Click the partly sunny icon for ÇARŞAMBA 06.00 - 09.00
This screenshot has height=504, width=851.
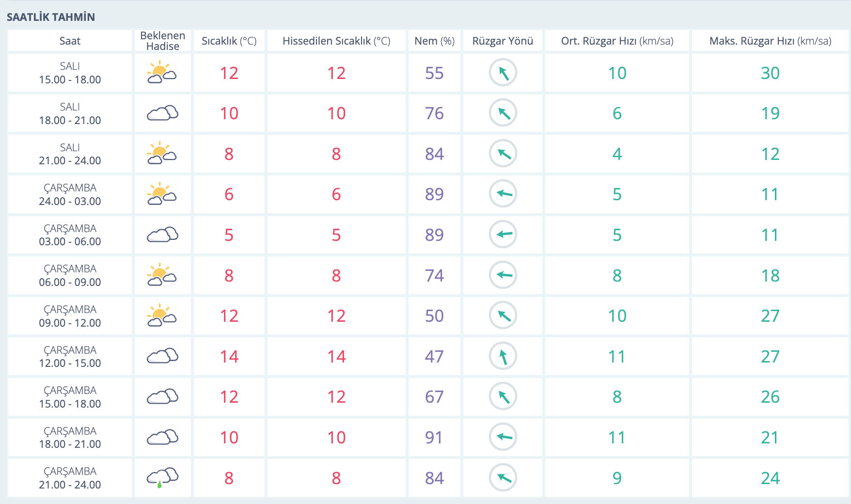(162, 275)
